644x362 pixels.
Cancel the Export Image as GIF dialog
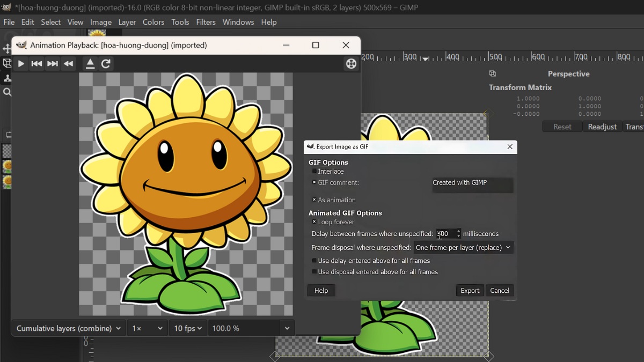500,291
